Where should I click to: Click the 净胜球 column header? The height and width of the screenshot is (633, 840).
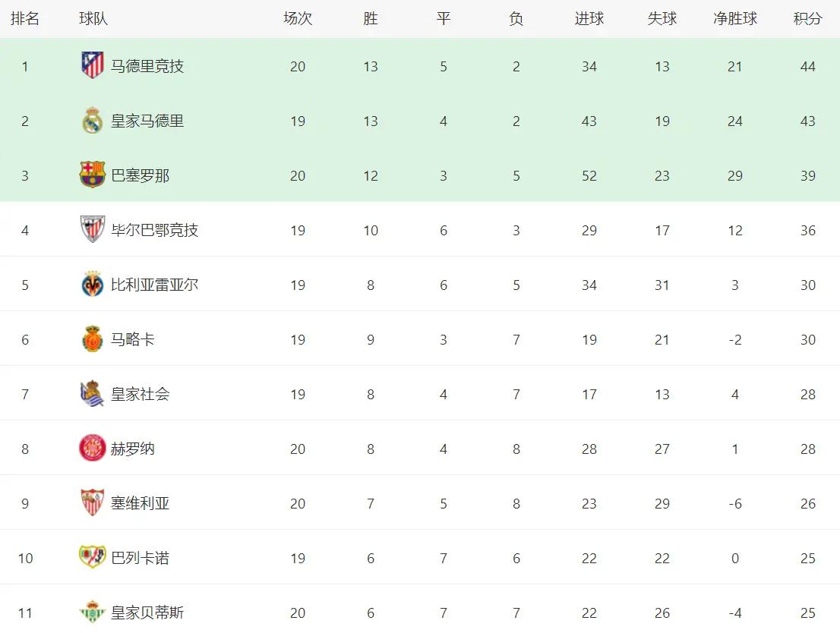click(x=734, y=19)
